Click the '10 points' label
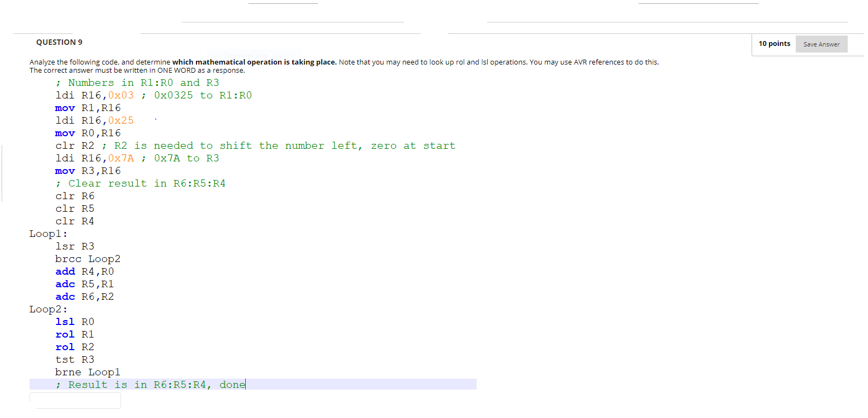The height and width of the screenshot is (418, 868). tap(774, 44)
